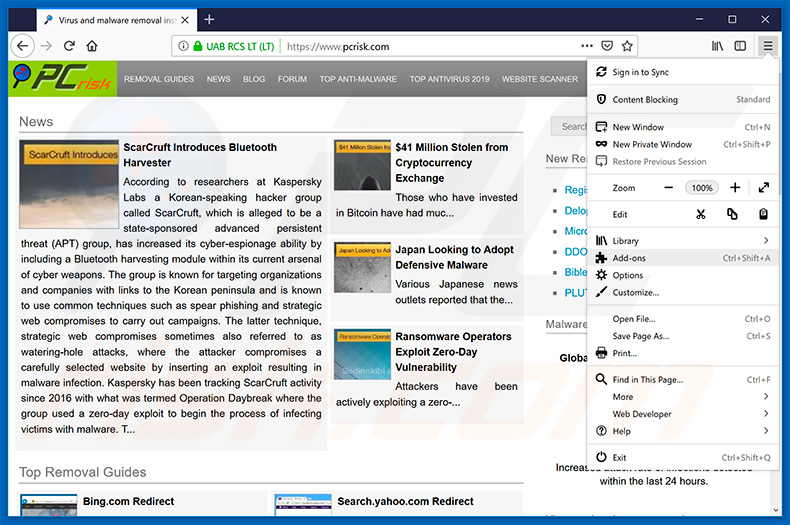Click the PCrisk logo
The image size is (790, 525).
[62, 79]
